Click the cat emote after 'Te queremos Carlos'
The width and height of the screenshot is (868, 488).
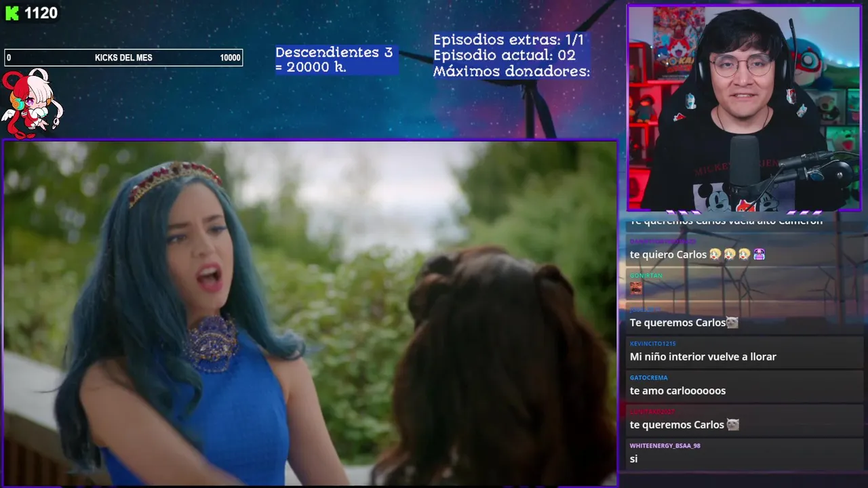[732, 323]
